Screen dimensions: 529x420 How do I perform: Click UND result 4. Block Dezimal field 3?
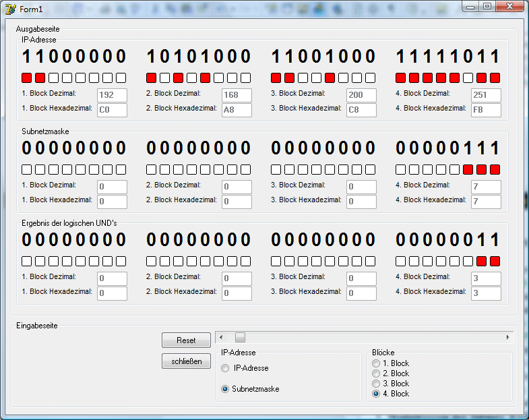486,278
